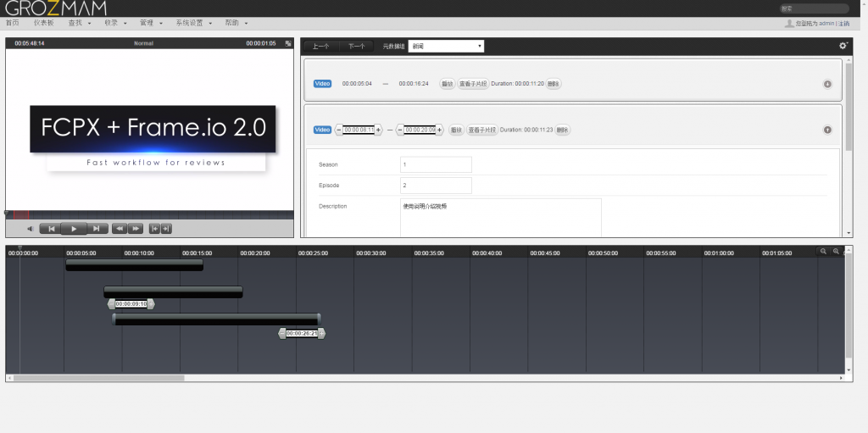
Task: Set the mark-in point button
Action: tap(155, 229)
